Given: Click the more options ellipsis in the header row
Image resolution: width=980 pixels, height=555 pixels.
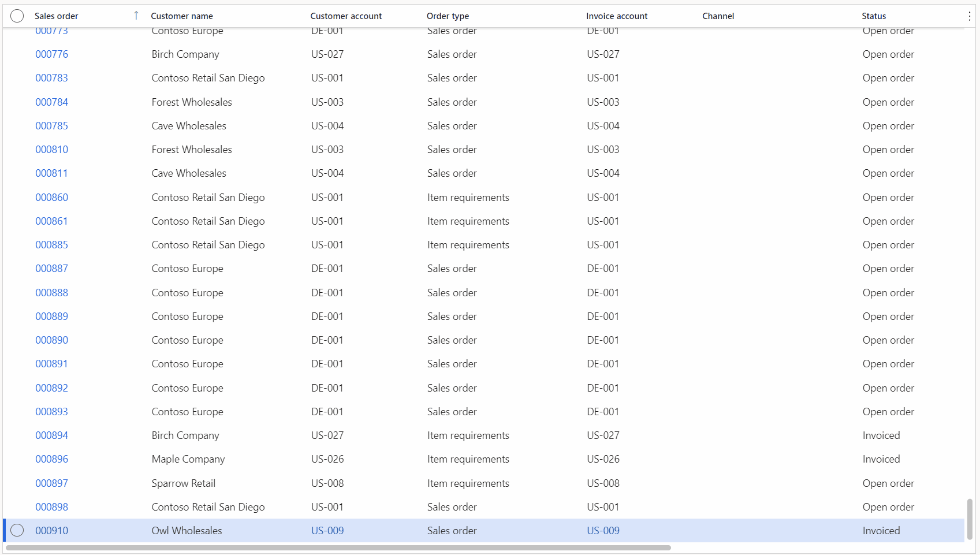Looking at the screenshot, I should click(969, 16).
